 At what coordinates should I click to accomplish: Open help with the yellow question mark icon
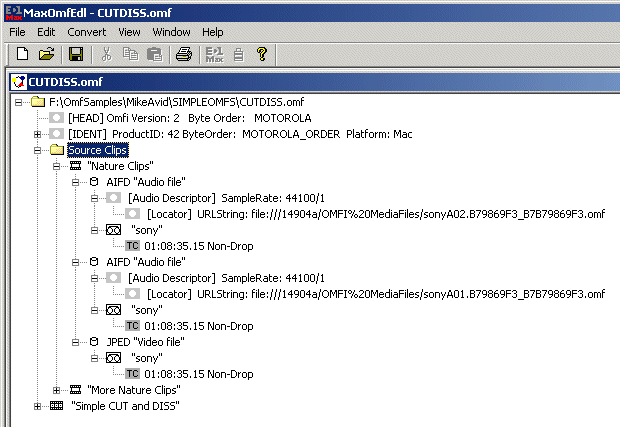click(x=262, y=54)
